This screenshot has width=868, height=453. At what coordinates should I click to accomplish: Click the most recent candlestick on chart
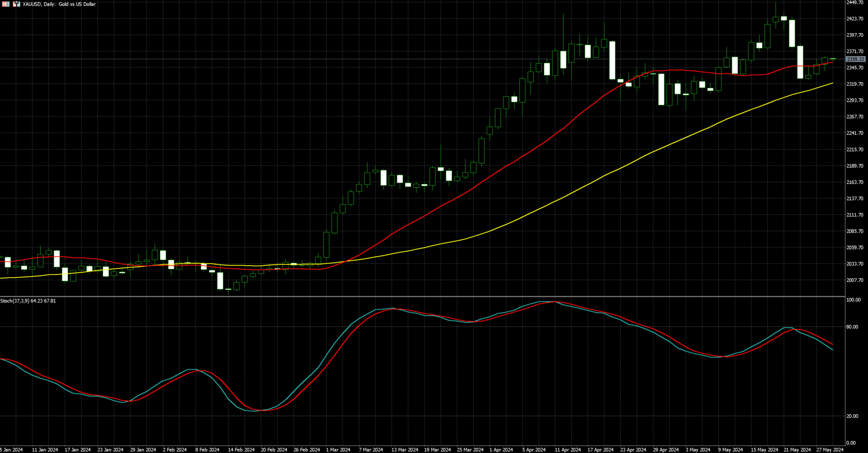(833, 59)
